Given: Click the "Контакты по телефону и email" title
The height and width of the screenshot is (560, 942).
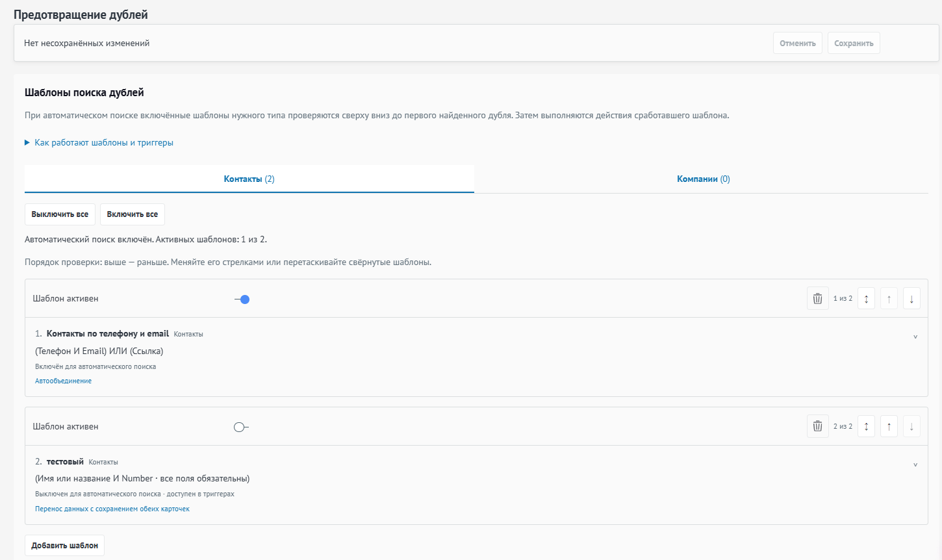Looking at the screenshot, I should [108, 334].
